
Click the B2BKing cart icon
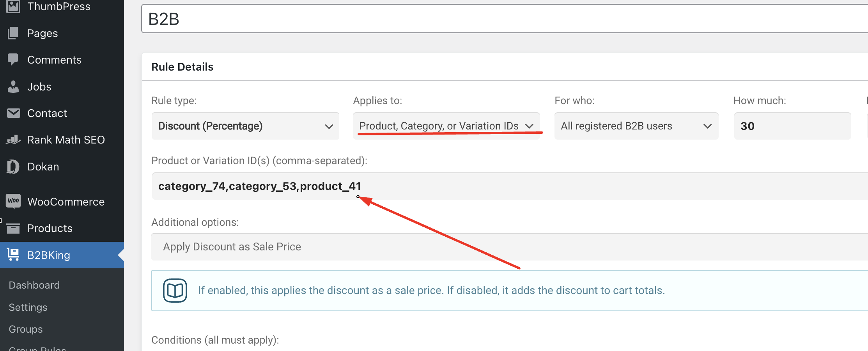pyautogui.click(x=13, y=255)
